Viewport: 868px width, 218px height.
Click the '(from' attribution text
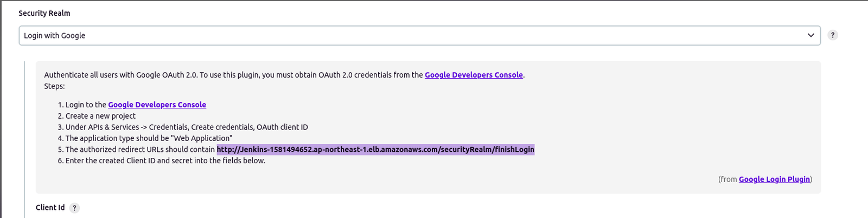click(728, 179)
